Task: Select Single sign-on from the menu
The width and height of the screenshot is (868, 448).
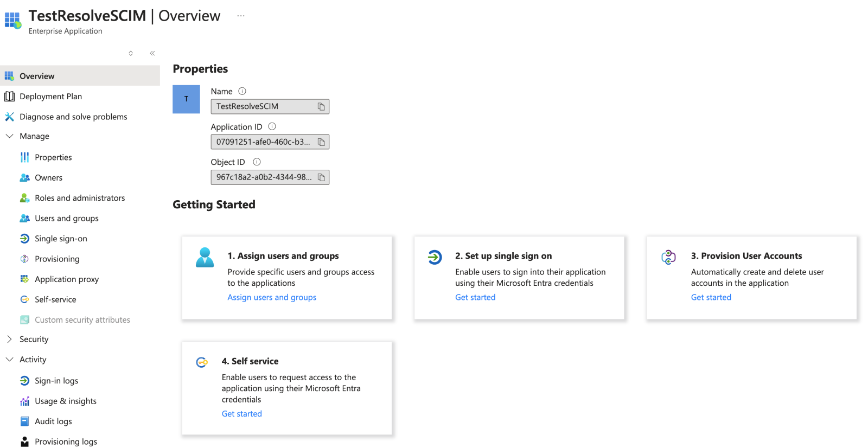Action: [x=61, y=239]
